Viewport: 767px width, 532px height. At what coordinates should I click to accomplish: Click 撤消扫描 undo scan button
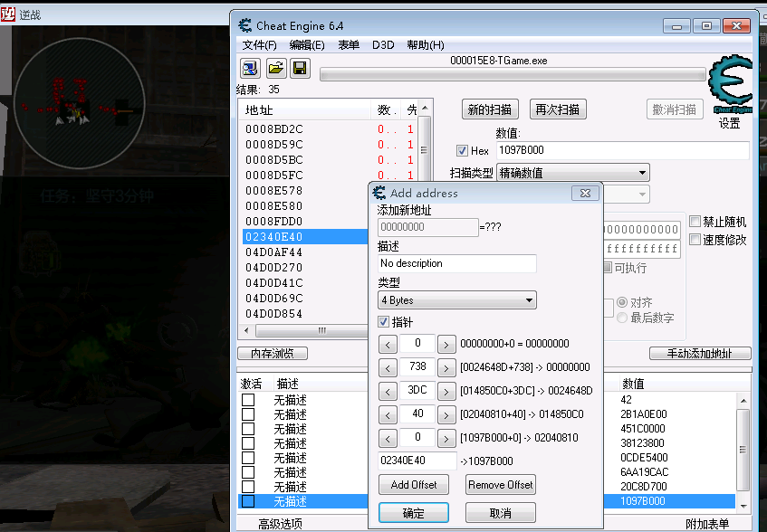coord(675,109)
